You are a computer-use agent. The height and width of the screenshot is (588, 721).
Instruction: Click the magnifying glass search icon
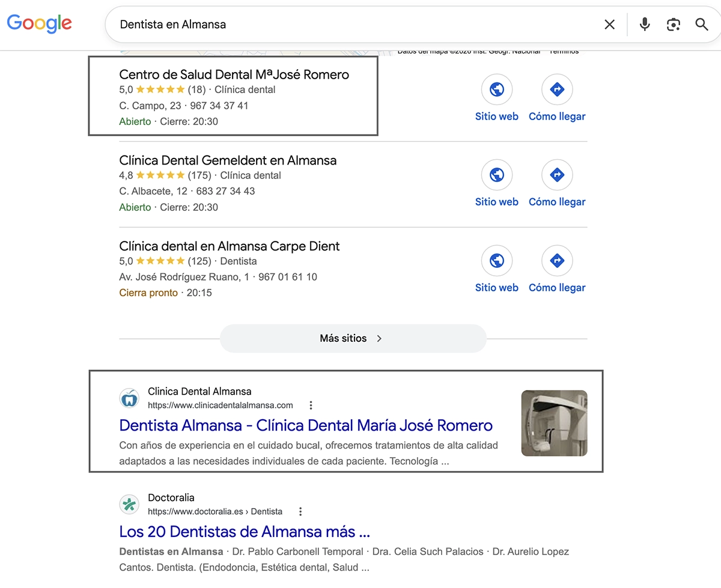pyautogui.click(x=702, y=25)
